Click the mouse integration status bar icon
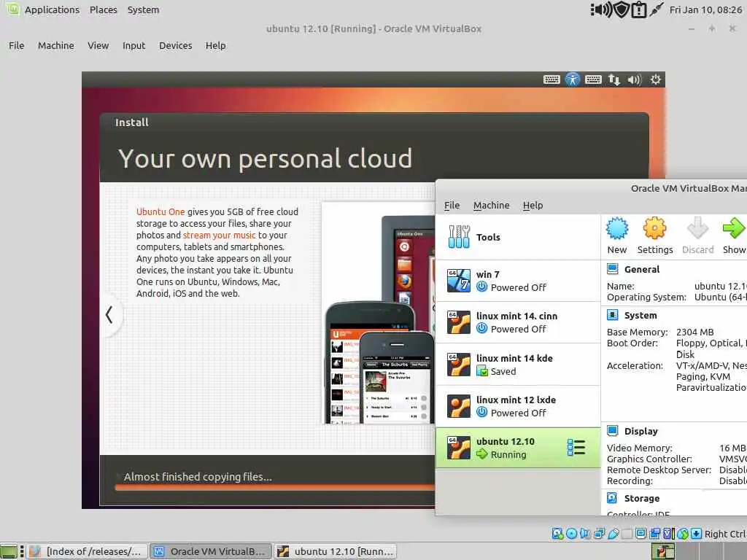Screen dimensions: 747x560 click(x=683, y=534)
